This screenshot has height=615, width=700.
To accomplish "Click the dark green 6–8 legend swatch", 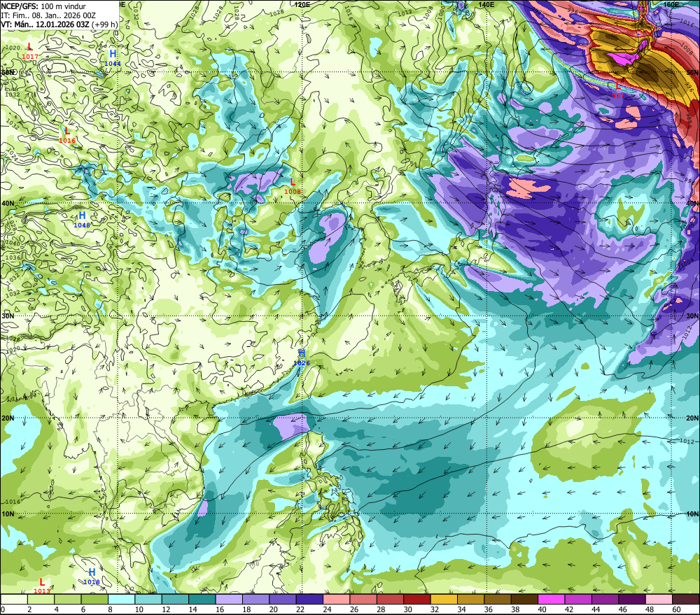I will (94, 600).
